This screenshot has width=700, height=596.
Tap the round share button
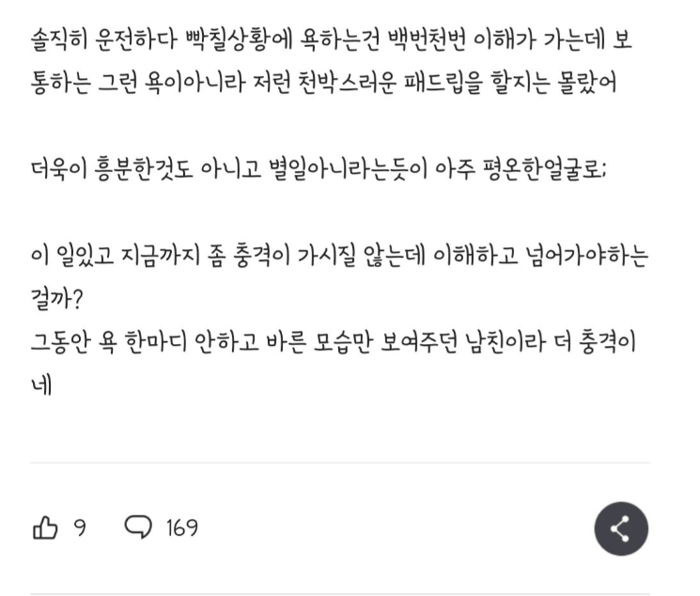point(621,528)
